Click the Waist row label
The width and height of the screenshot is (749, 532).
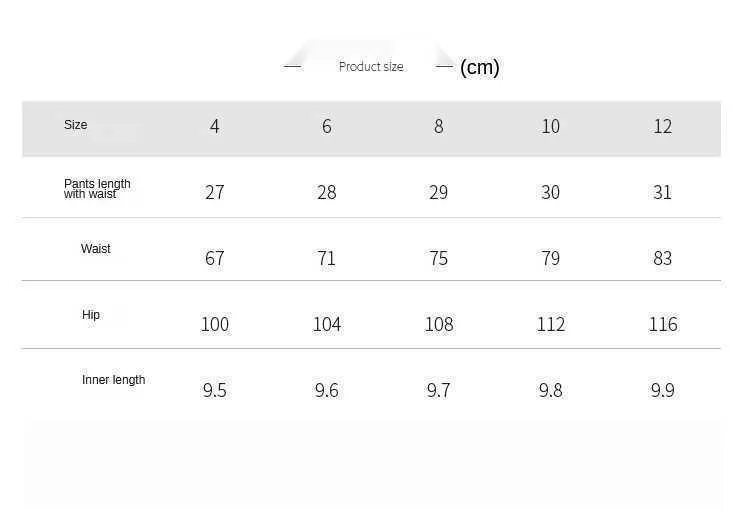coord(96,249)
